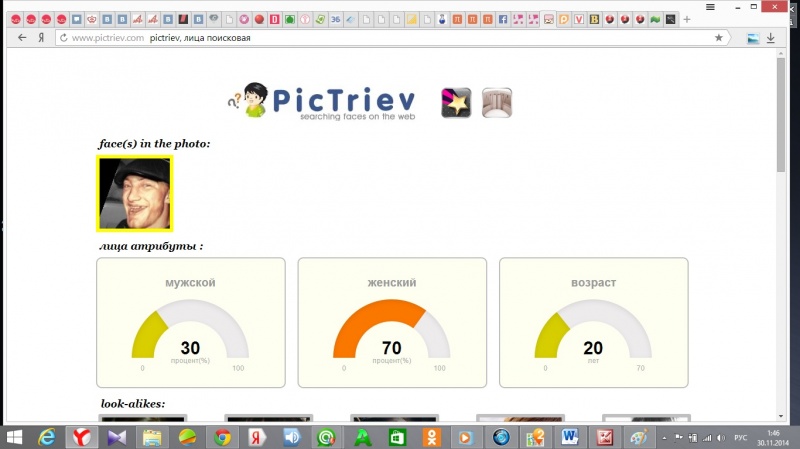
Task: Click the 'мужской' 30 percent gauge
Action: (x=190, y=323)
